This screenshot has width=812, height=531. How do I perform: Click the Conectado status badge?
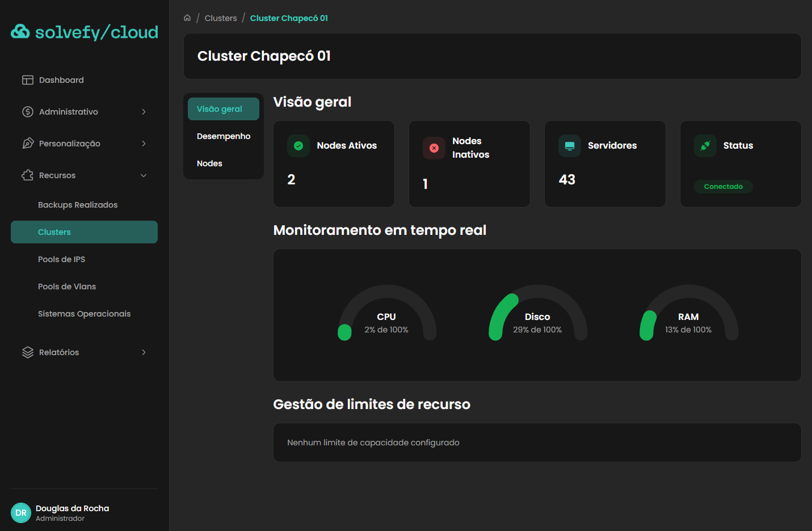723,187
